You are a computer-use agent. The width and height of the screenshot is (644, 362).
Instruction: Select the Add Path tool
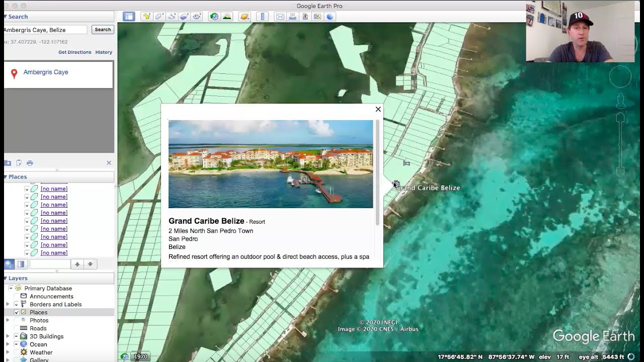(x=172, y=17)
